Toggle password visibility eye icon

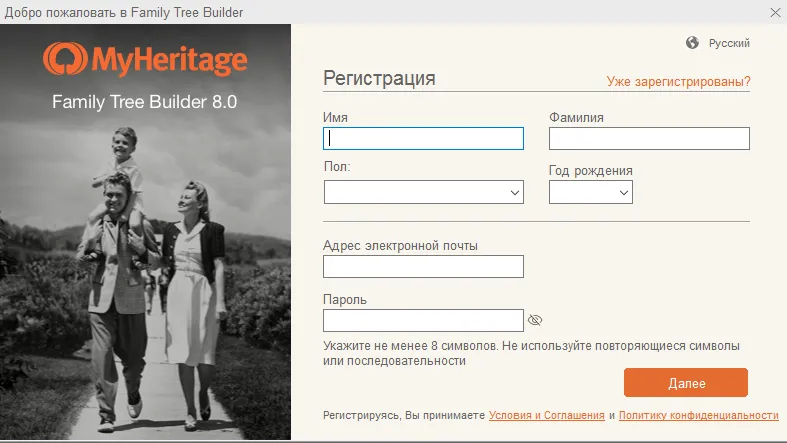click(x=535, y=320)
